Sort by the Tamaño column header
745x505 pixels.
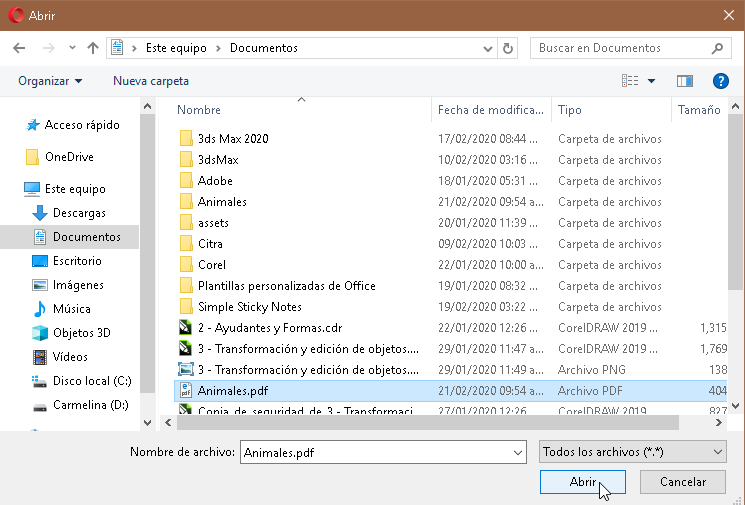(699, 110)
